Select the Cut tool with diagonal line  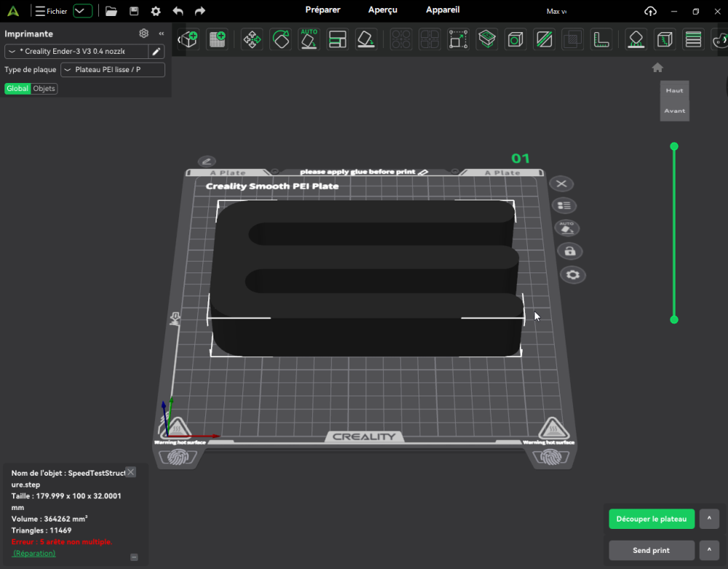(x=544, y=39)
